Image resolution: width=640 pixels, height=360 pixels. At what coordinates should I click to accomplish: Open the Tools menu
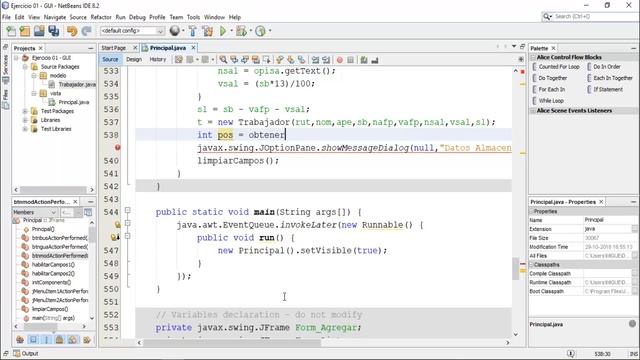(193, 17)
